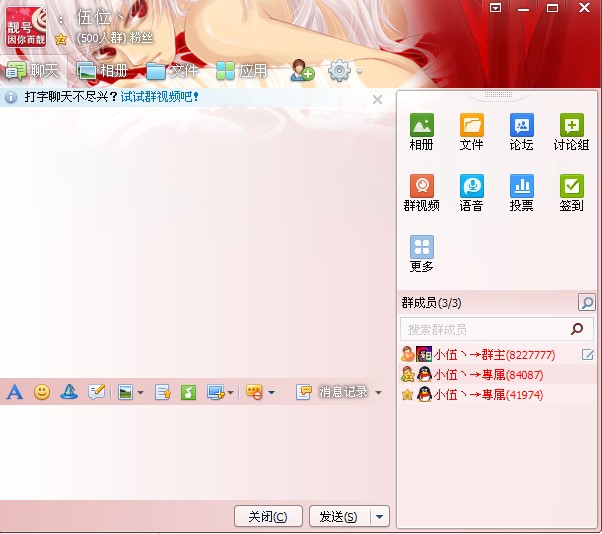Open the send options arrow beside 发送

(x=380, y=516)
